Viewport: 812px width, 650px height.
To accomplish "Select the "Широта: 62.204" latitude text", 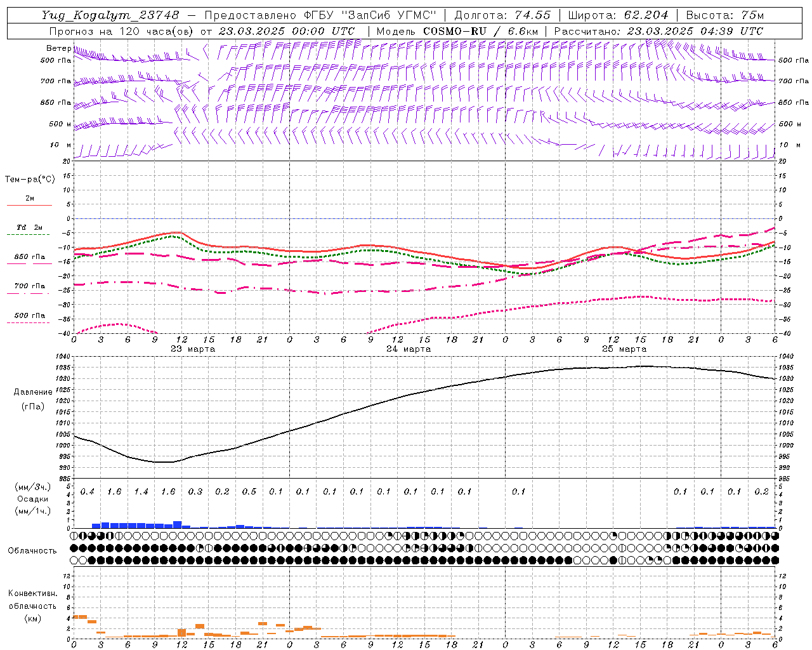I will [x=618, y=15].
